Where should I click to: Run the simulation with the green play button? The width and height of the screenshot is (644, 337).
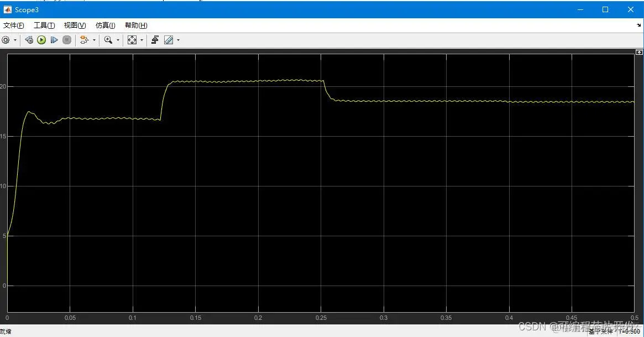click(x=41, y=40)
